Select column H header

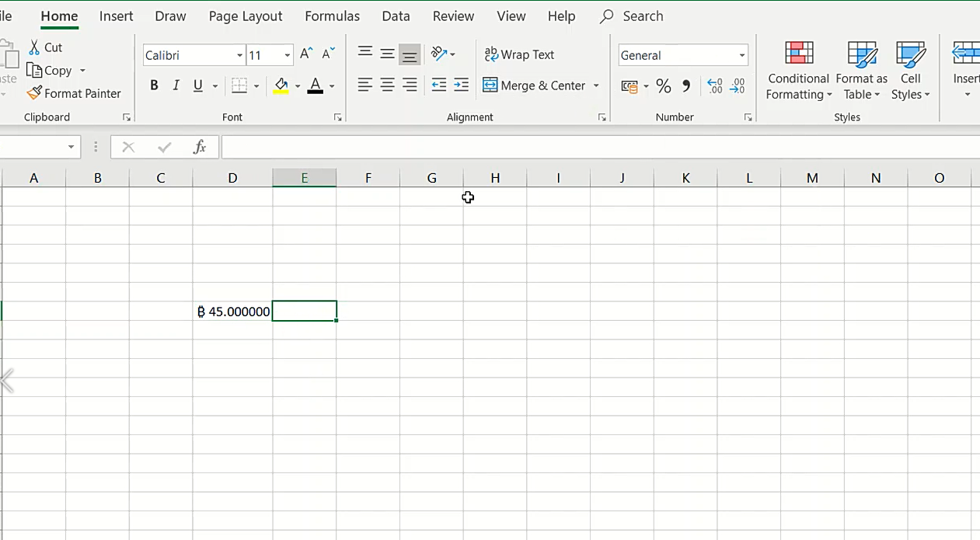[495, 178]
